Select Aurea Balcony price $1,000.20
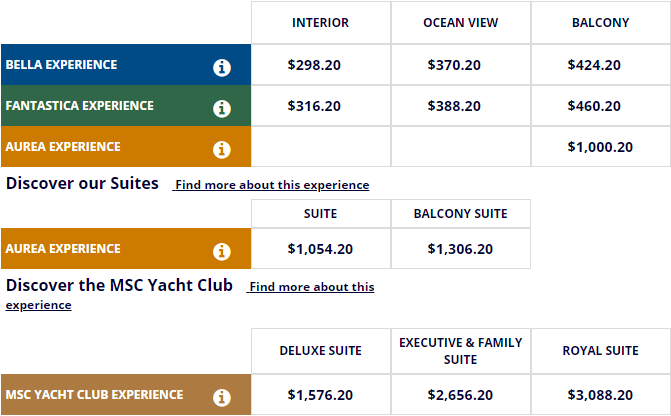 (x=600, y=147)
